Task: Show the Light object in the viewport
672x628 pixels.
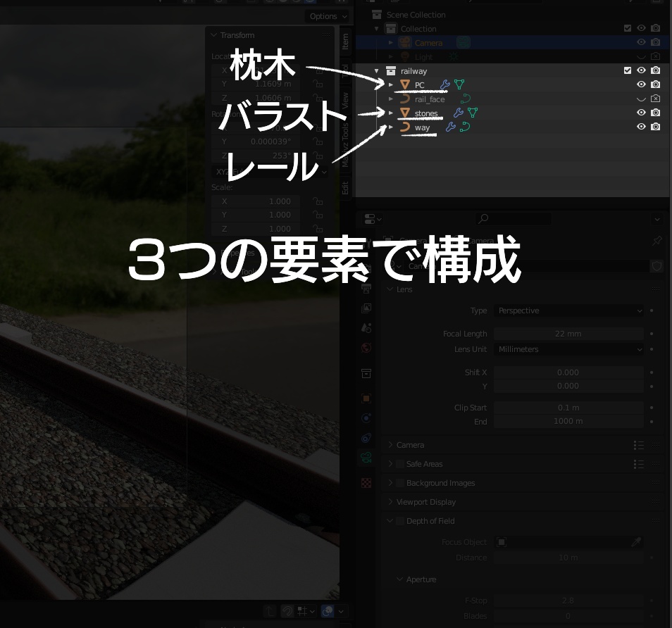Action: [x=640, y=56]
